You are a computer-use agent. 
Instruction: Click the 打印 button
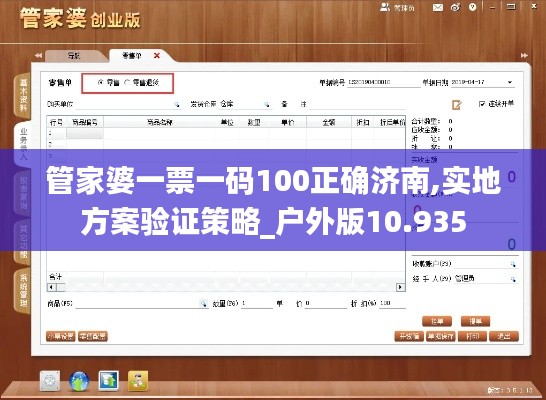[472, 336]
